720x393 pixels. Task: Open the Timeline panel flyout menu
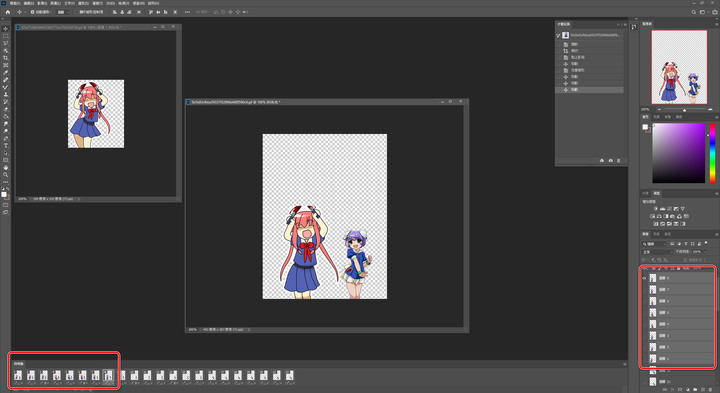(624, 364)
